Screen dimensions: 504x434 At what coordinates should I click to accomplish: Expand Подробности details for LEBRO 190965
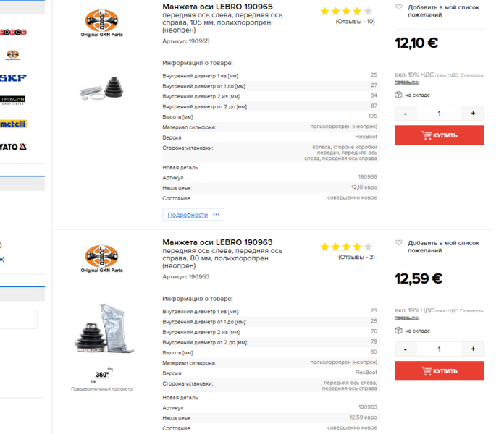(x=193, y=215)
